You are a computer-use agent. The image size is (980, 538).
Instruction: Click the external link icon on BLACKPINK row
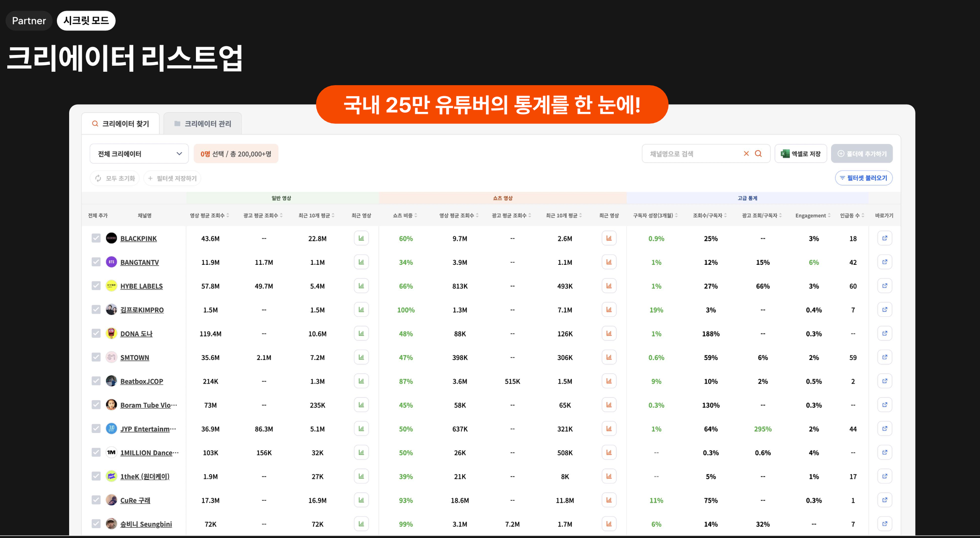pyautogui.click(x=884, y=238)
